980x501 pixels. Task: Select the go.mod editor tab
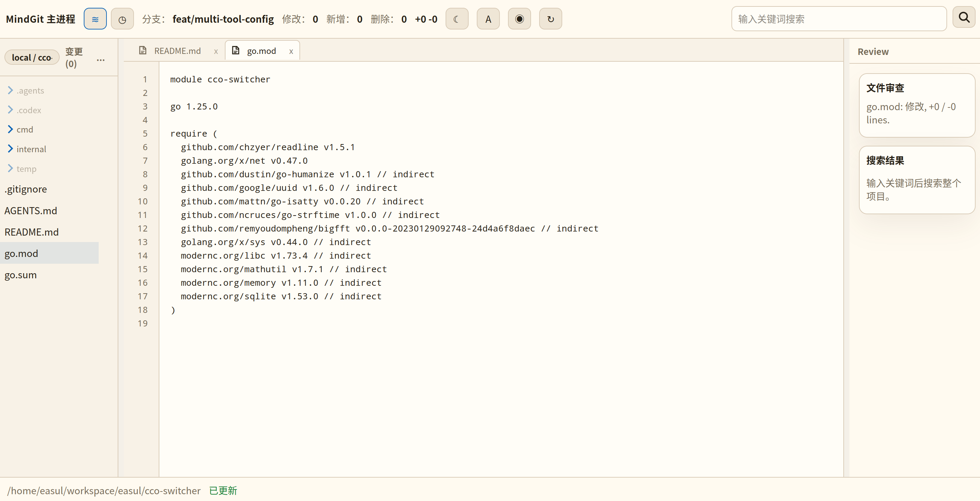[261, 51]
